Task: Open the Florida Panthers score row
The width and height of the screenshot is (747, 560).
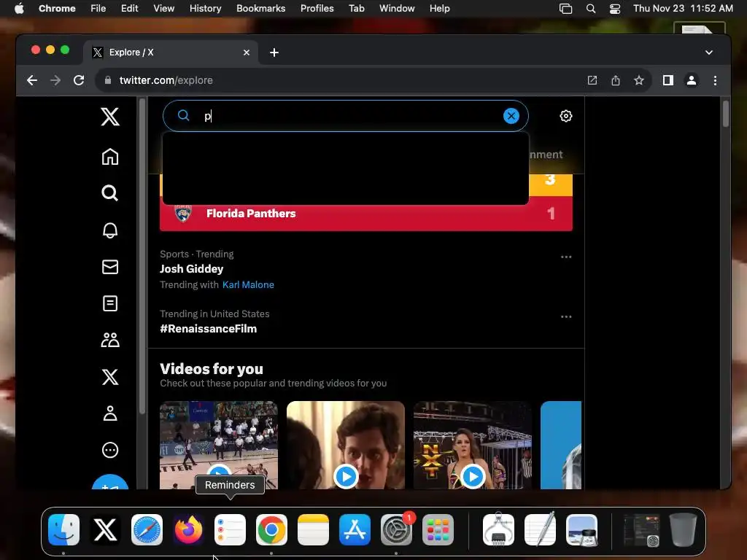Action: pyautogui.click(x=366, y=214)
